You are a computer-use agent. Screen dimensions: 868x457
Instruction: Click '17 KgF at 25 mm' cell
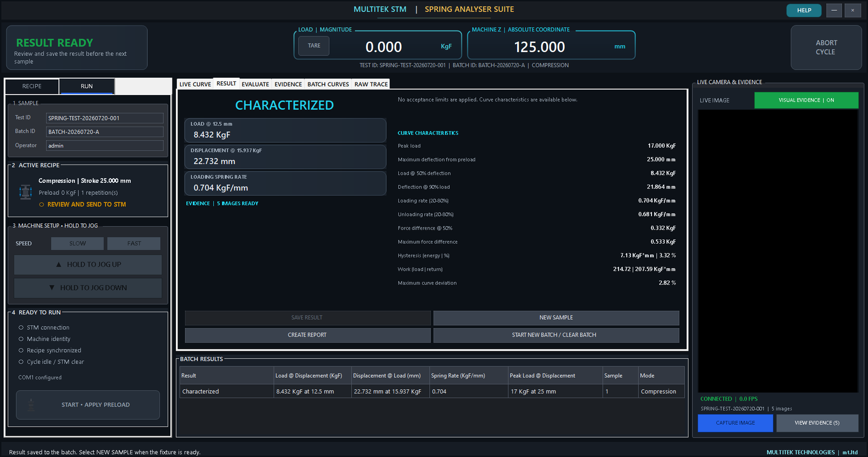coord(556,391)
